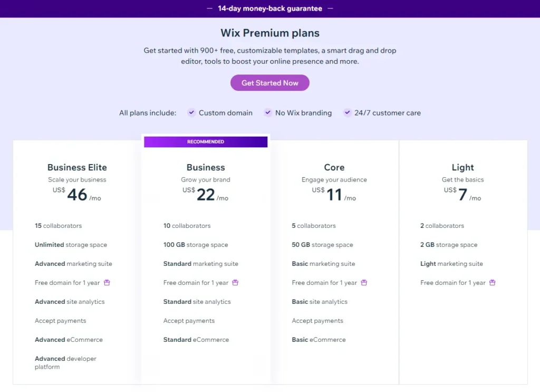This screenshot has width=540, height=392.
Task: Click the gift icon in Light plan
Action: click(x=493, y=282)
